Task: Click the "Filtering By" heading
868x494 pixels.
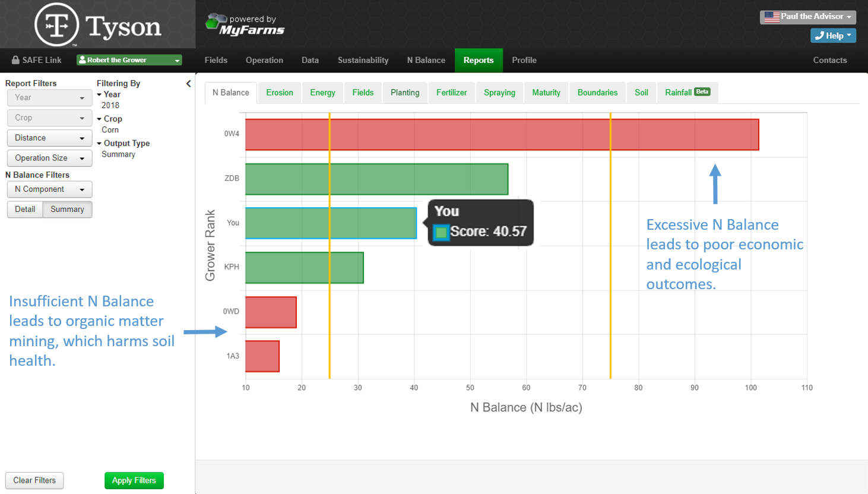Action: pyautogui.click(x=118, y=84)
